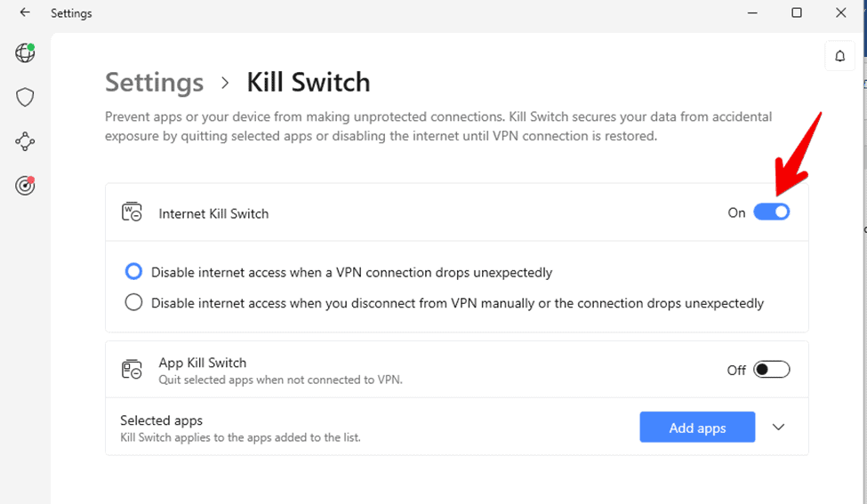
Task: Click the App Kill Switch icon
Action: point(132,370)
